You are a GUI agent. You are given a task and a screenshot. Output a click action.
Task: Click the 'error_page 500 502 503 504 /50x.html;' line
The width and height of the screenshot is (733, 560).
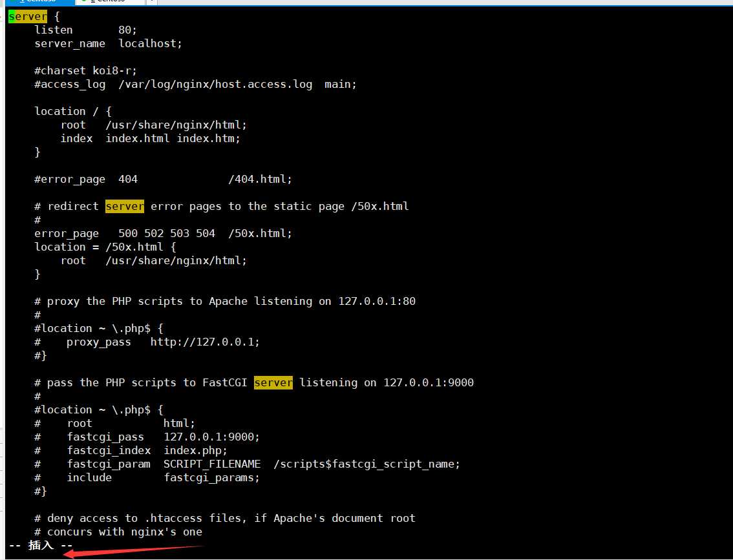tap(163, 233)
